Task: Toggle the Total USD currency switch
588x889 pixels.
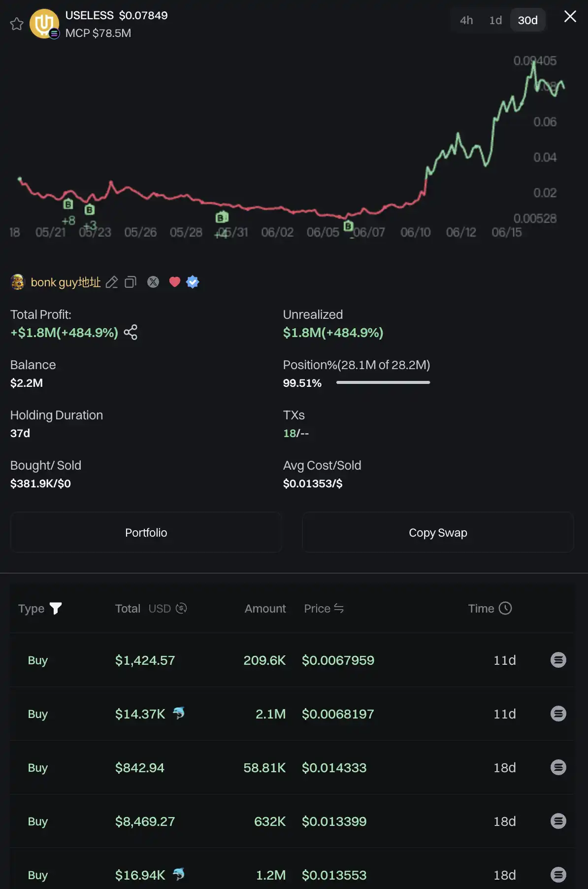Action: [x=181, y=609]
